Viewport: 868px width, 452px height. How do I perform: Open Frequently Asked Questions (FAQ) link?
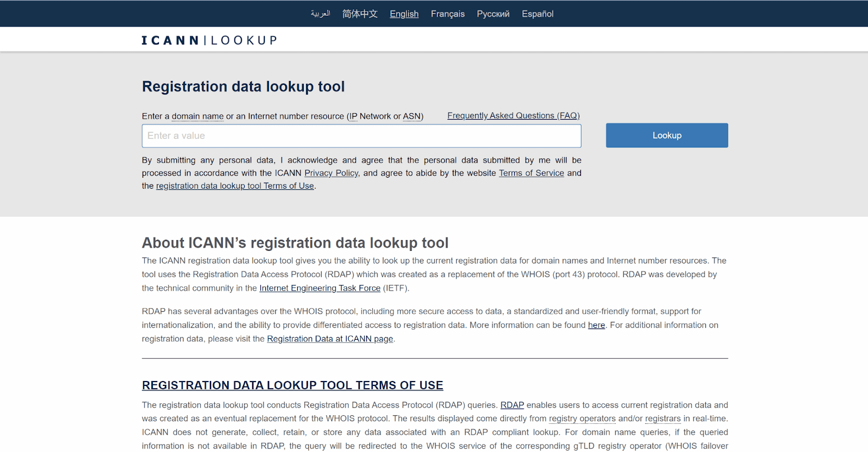[513, 115]
